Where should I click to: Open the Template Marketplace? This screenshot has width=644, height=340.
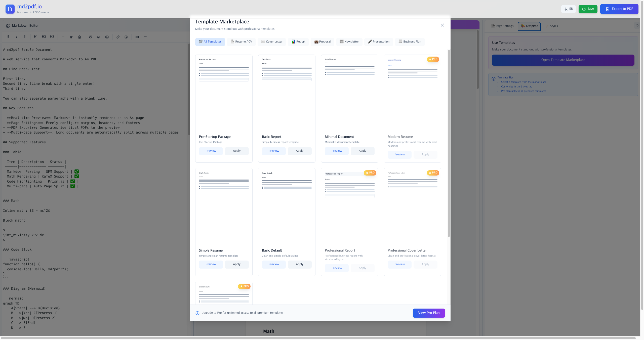pos(563,60)
